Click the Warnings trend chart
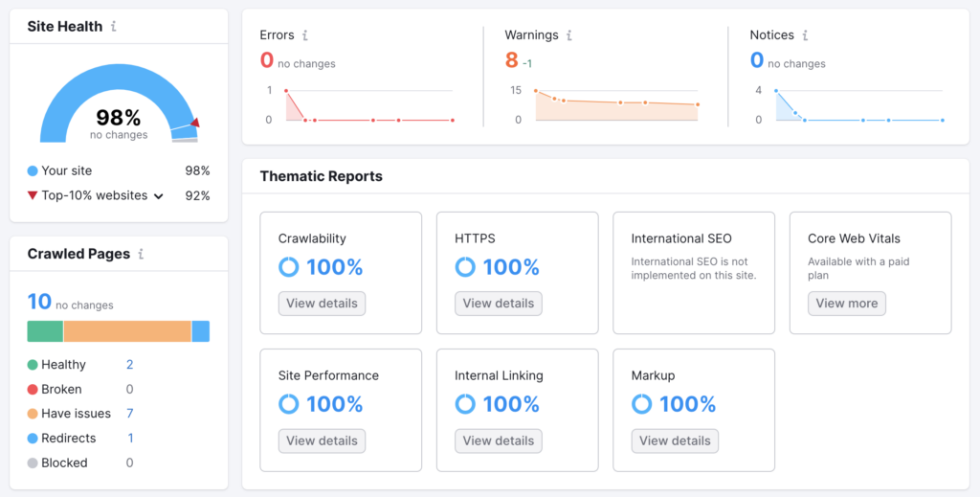The image size is (980, 497). [x=616, y=105]
